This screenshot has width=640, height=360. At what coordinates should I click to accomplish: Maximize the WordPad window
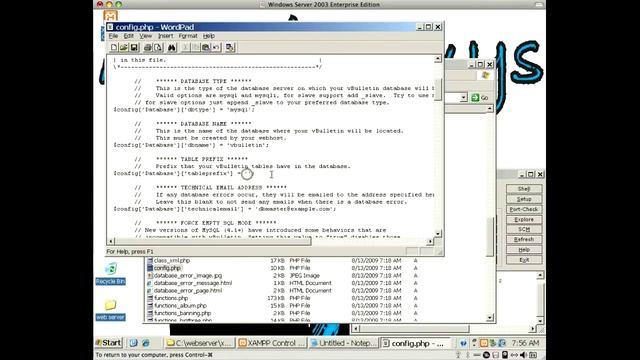click(429, 27)
